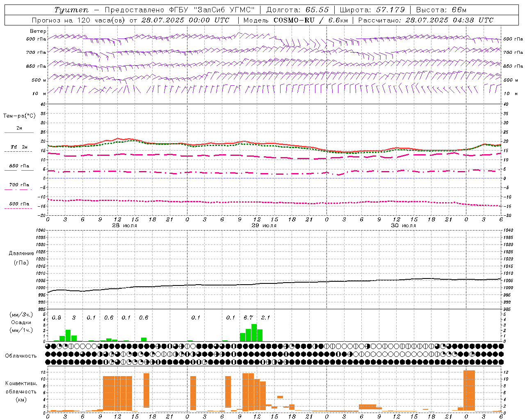Click the "700 гПа" temperature legend label

(19, 185)
